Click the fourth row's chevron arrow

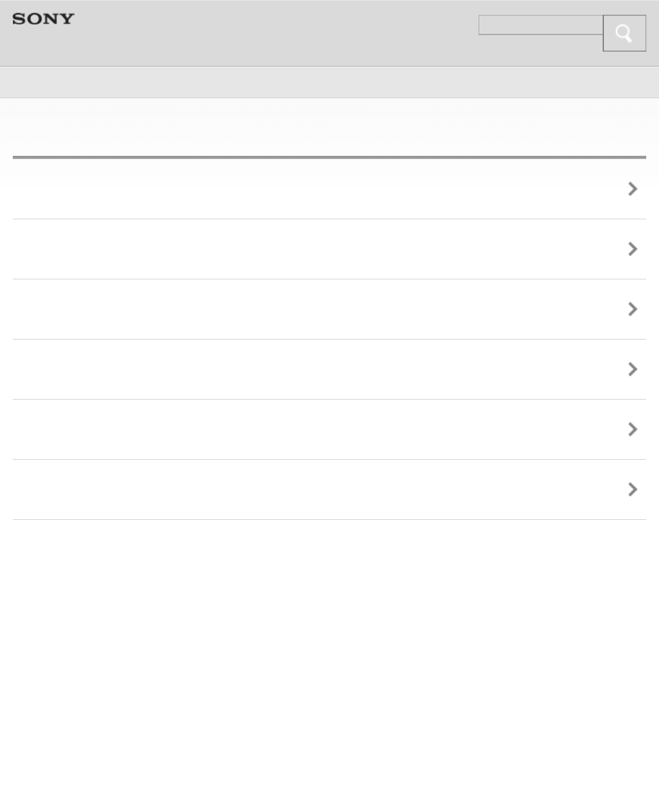(632, 370)
